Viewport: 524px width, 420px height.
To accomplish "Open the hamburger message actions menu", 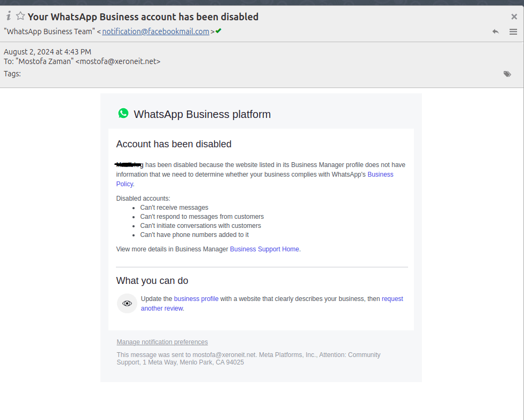I will click(513, 31).
